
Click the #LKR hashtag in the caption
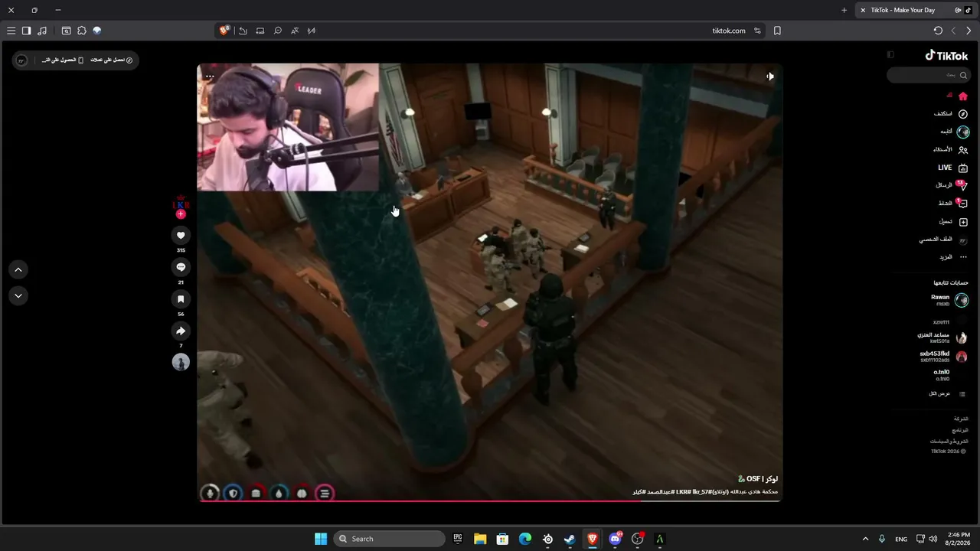(x=684, y=491)
